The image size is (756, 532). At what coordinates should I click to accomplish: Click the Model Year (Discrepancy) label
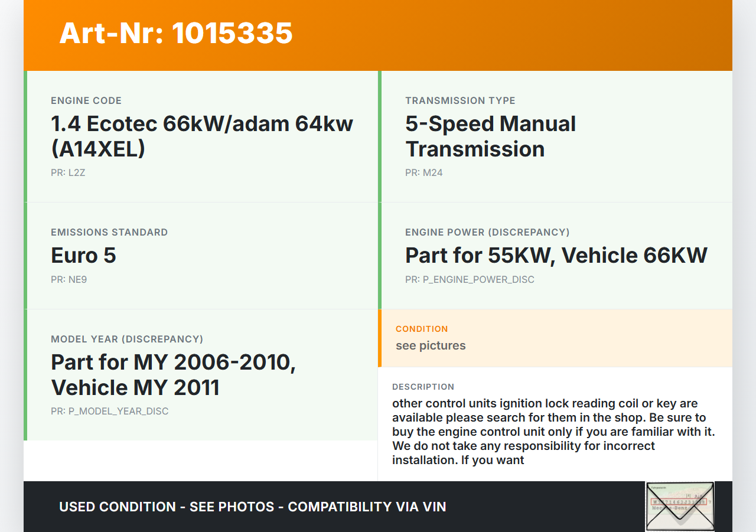pyautogui.click(x=127, y=339)
